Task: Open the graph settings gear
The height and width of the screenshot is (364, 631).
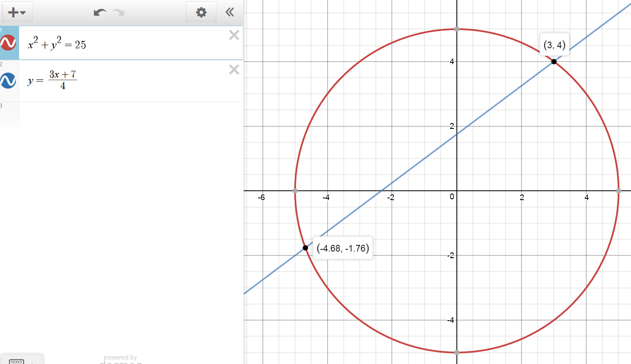Action: (x=201, y=12)
